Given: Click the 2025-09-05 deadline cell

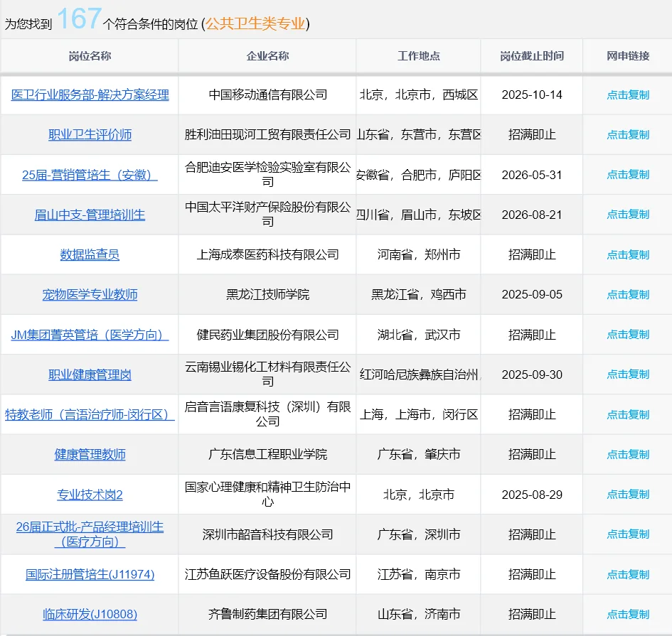Looking at the screenshot, I should 532,294.
